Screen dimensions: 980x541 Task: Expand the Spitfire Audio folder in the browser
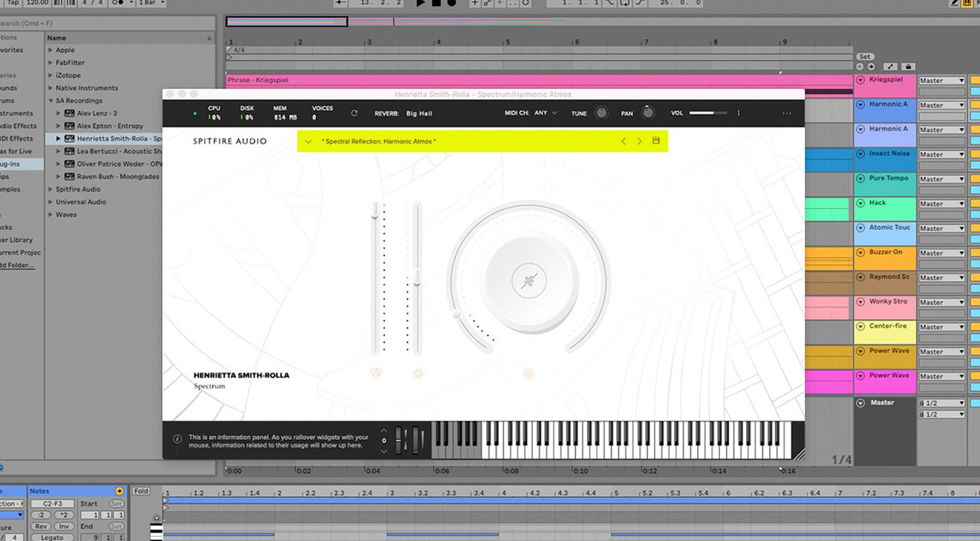coord(50,189)
